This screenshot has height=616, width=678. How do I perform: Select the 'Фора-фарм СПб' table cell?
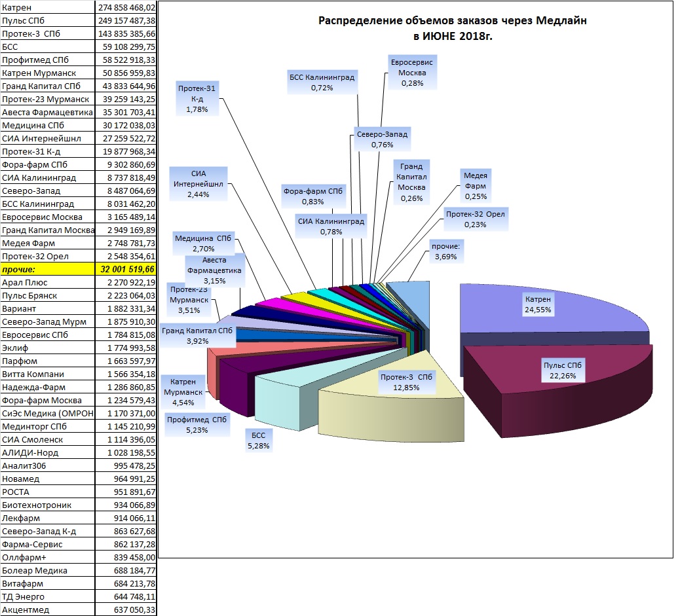48,164
